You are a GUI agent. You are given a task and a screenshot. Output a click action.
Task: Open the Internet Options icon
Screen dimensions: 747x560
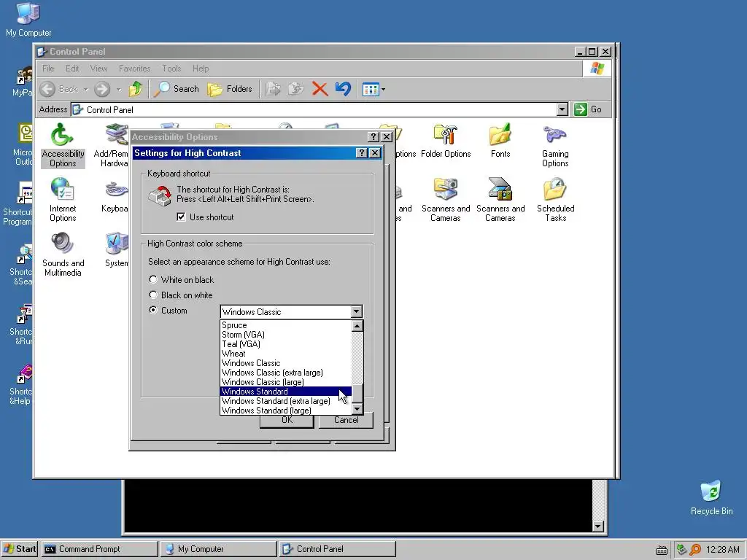pyautogui.click(x=63, y=199)
